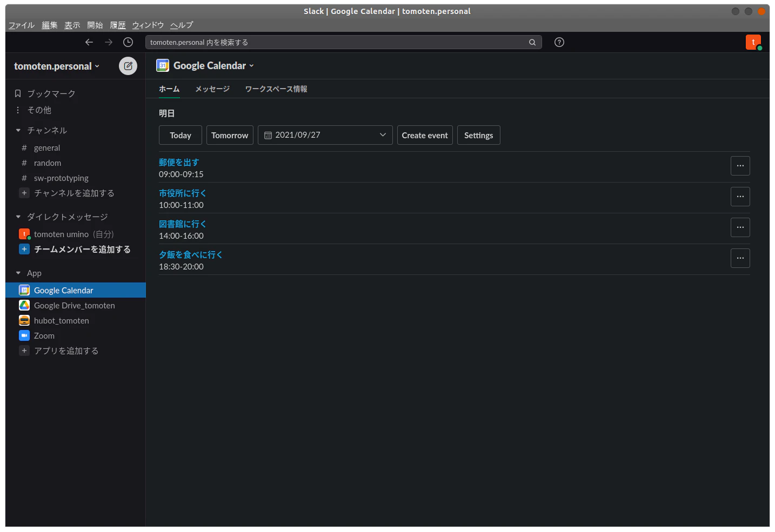
Task: Collapse the チャンネル section
Action: tap(18, 130)
